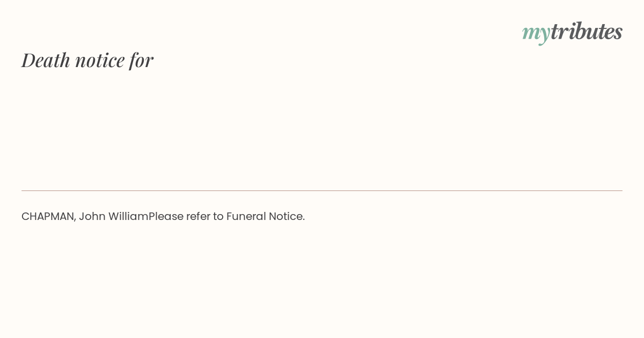Click the word "Funeral" in the notice
The height and width of the screenshot is (338, 644).
pyautogui.click(x=246, y=216)
